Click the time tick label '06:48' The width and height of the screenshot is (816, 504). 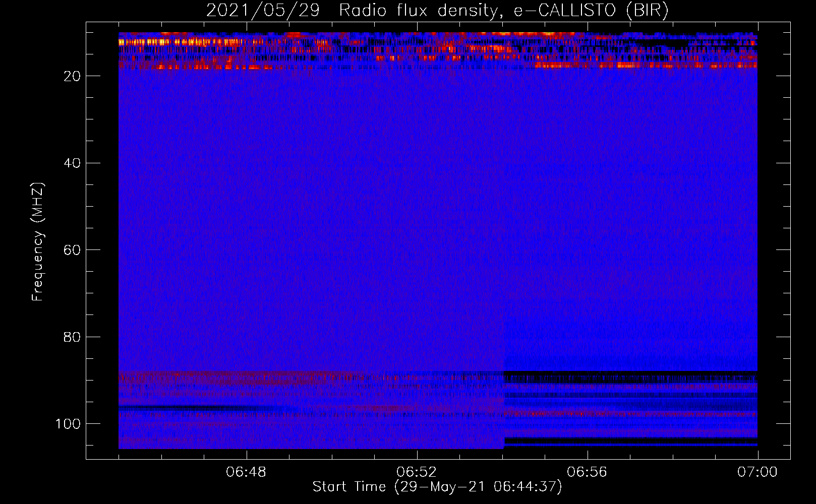(x=246, y=472)
